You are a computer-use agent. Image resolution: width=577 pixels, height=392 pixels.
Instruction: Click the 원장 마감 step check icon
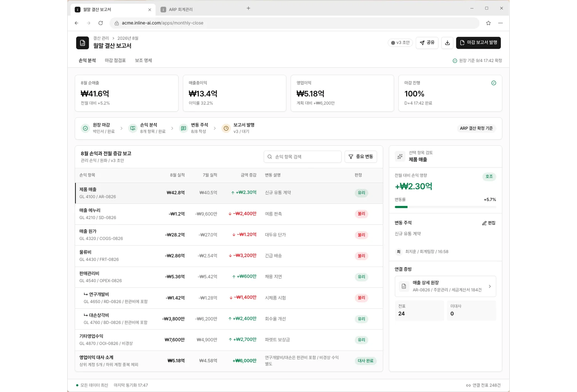(x=85, y=128)
